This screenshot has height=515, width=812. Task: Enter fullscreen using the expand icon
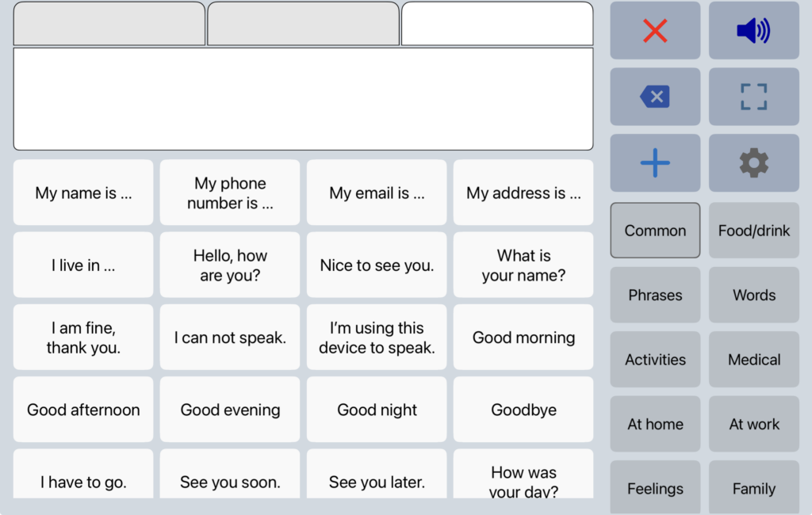pyautogui.click(x=753, y=96)
